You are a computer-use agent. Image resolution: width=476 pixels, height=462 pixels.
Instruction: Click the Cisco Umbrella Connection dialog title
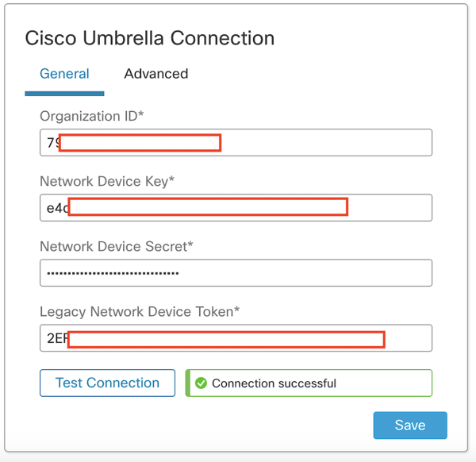(x=150, y=38)
